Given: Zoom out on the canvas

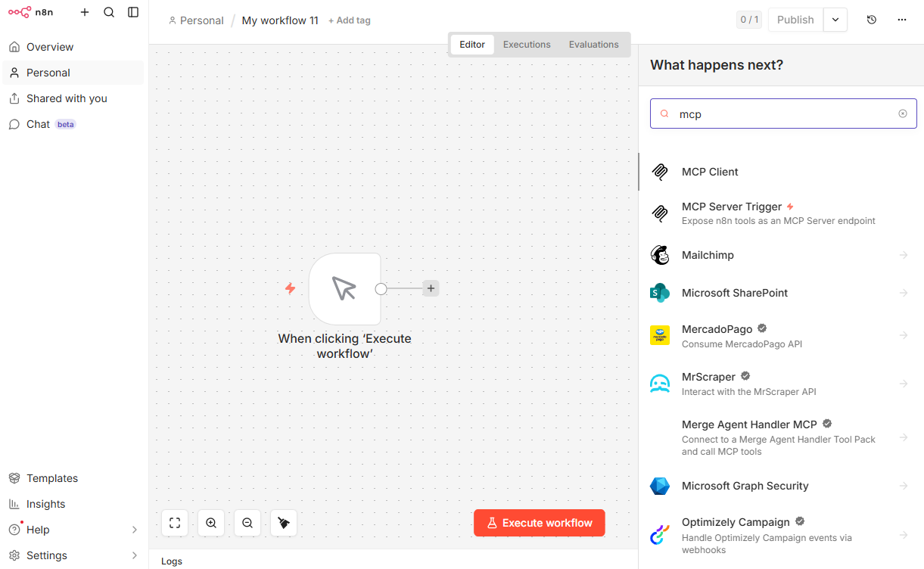Looking at the screenshot, I should pos(247,523).
